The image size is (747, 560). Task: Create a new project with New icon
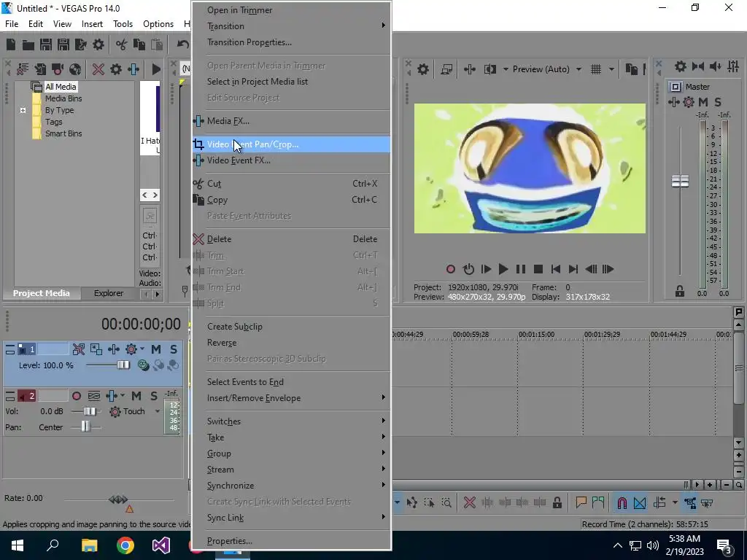point(10,44)
